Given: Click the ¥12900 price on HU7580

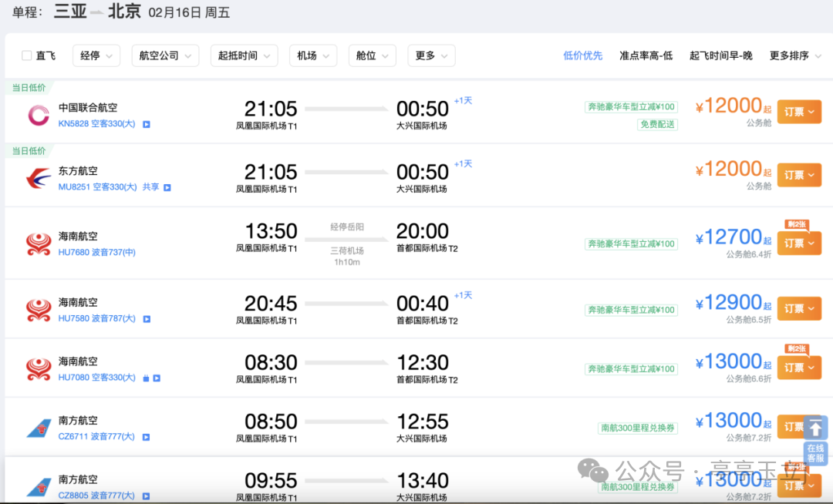Looking at the screenshot, I should click(x=733, y=302).
